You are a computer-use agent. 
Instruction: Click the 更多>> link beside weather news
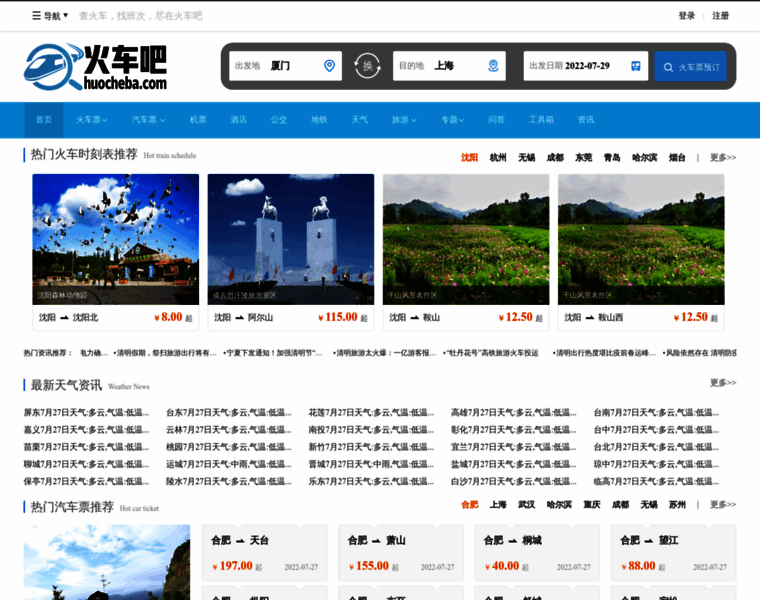722,383
